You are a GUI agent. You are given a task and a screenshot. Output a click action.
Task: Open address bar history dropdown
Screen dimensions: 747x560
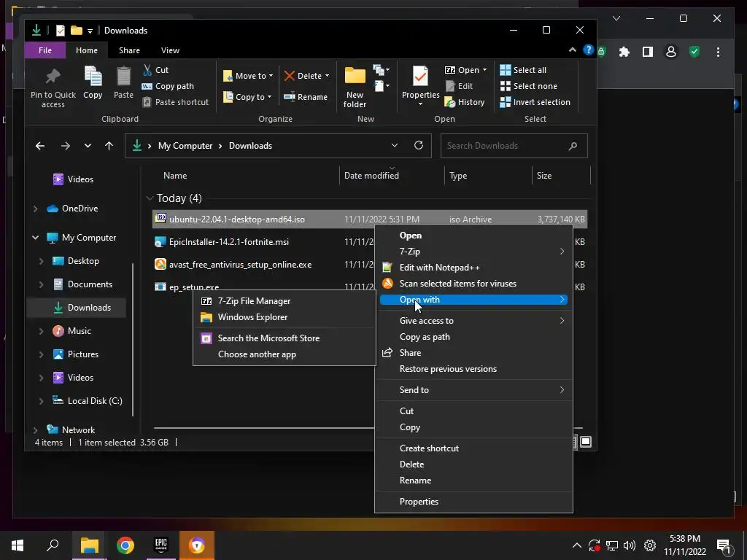pos(395,145)
